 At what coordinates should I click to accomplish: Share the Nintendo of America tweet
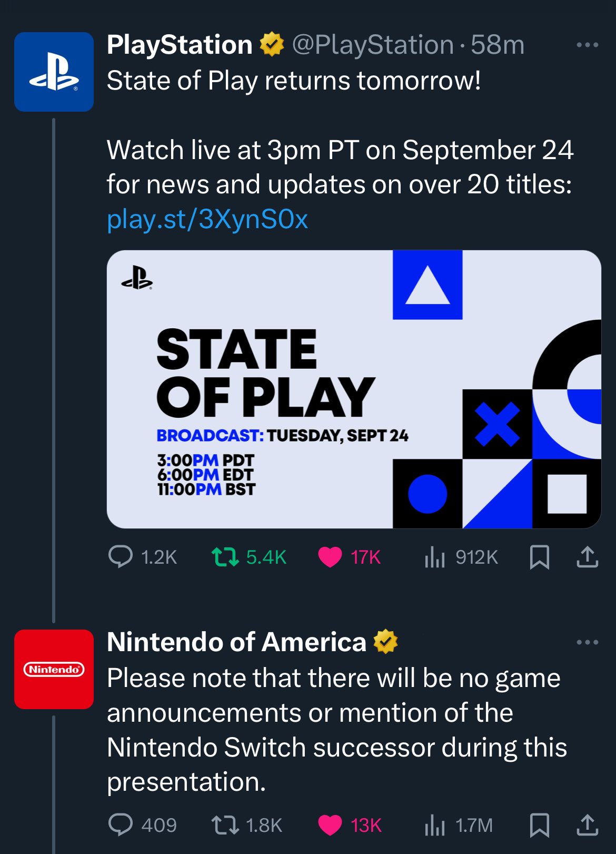click(x=588, y=824)
